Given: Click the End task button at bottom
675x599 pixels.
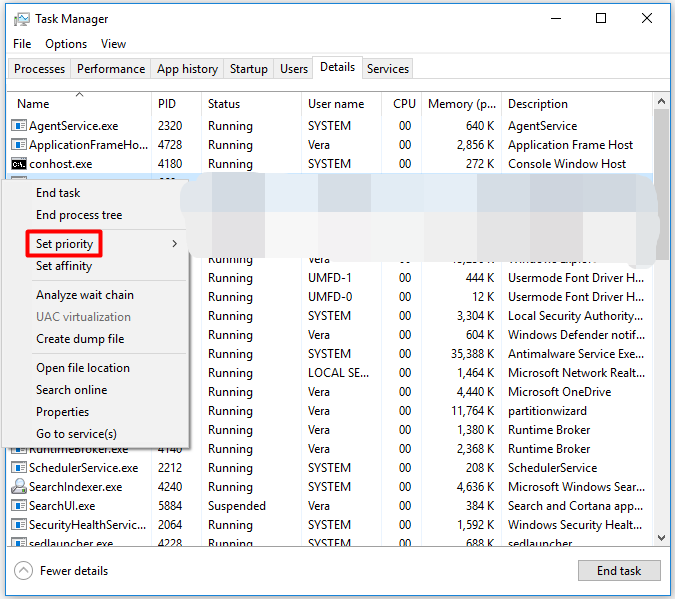Looking at the screenshot, I should point(619,571).
